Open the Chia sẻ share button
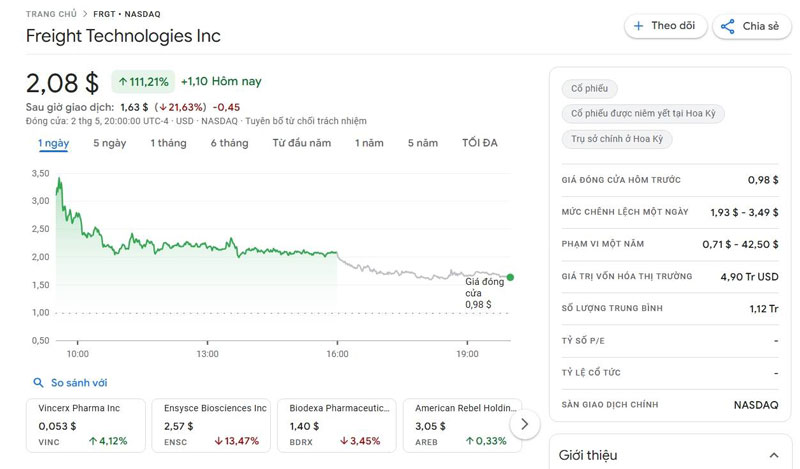This screenshot has height=469, width=800. [752, 27]
